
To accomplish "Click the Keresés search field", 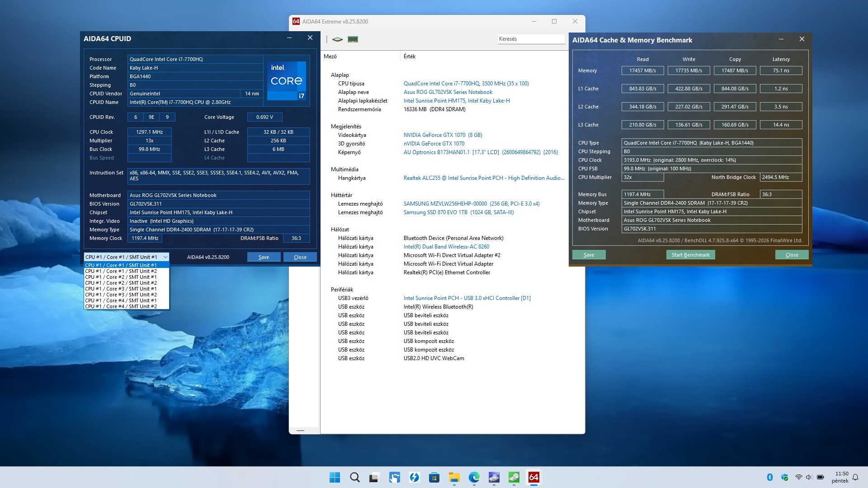I will click(x=531, y=39).
